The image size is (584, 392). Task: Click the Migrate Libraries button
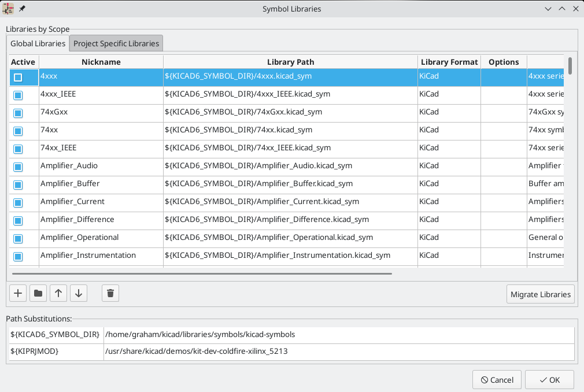(540, 294)
